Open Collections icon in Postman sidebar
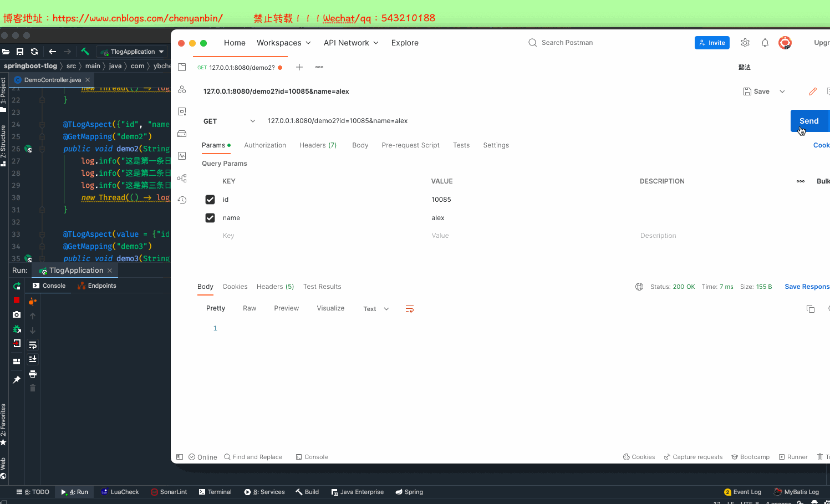The width and height of the screenshot is (830, 504). point(182,67)
